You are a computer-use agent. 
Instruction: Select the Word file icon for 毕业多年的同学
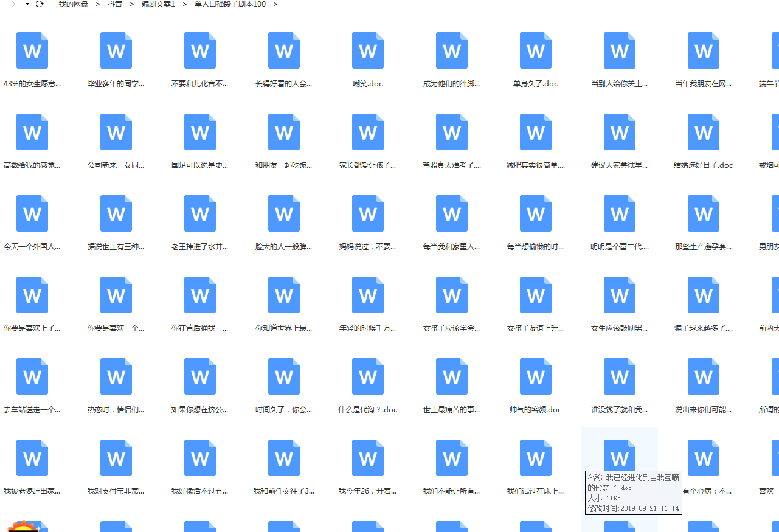click(116, 50)
